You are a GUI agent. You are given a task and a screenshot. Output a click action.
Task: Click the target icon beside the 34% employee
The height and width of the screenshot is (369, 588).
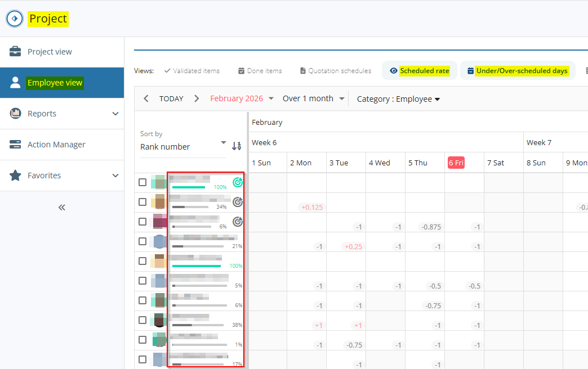click(x=238, y=202)
